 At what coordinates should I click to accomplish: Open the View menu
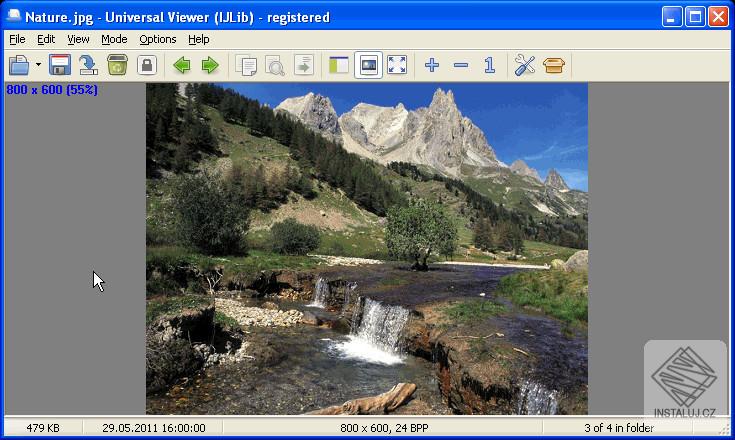[x=78, y=39]
